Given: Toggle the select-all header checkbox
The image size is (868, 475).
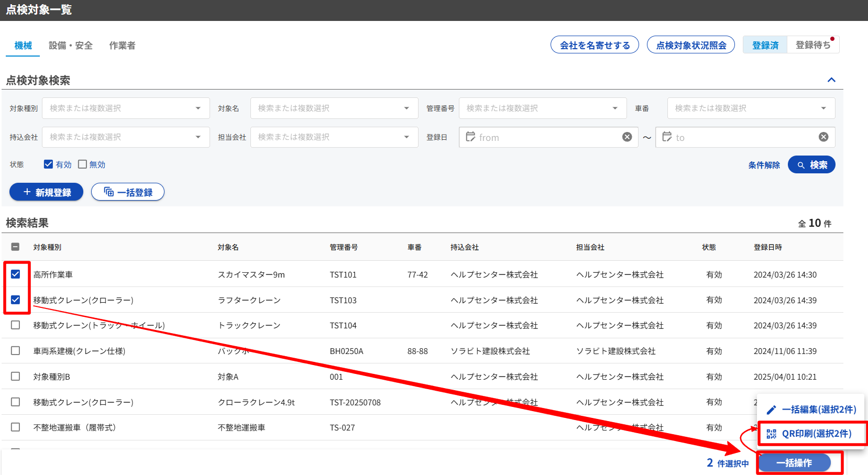Looking at the screenshot, I should tap(15, 247).
